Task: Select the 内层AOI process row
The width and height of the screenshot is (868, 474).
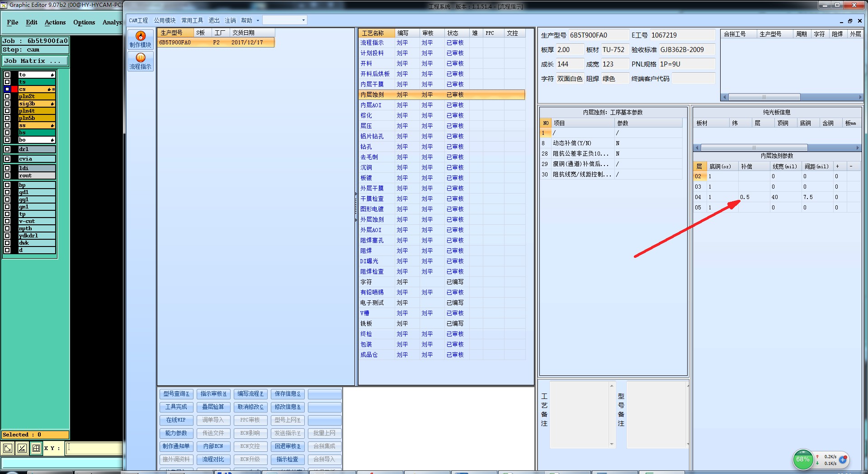Action: coord(442,105)
